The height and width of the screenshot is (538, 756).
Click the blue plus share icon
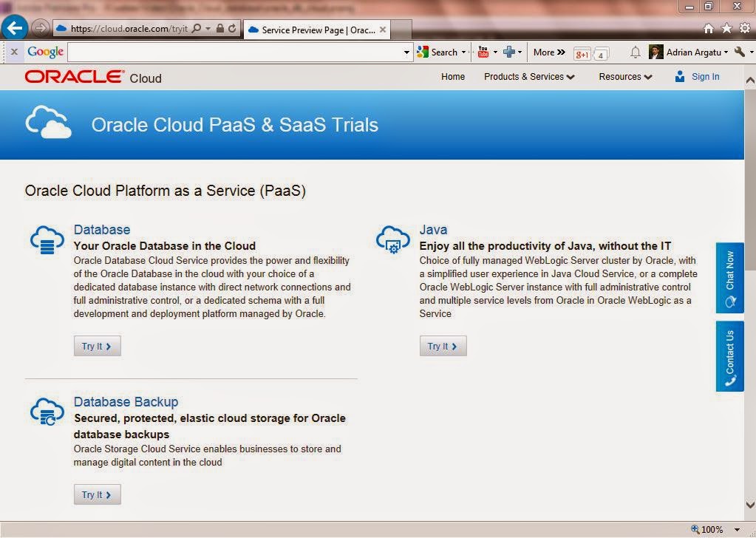[508, 52]
